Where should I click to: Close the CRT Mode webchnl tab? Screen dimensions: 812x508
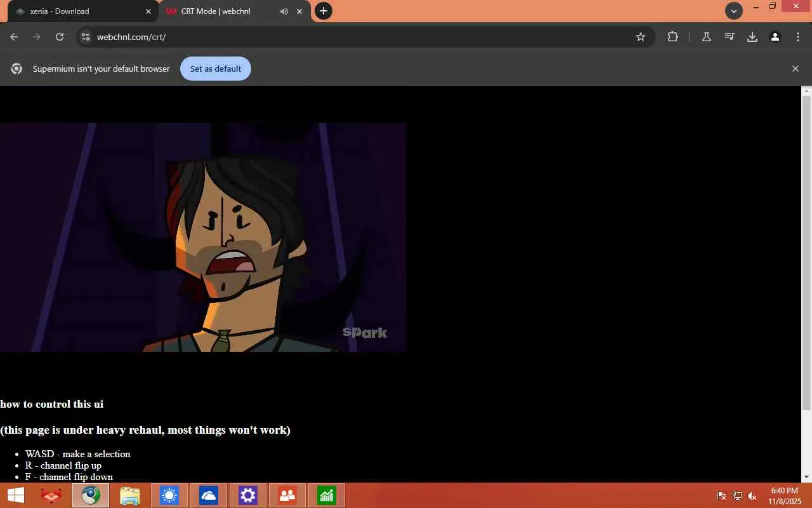click(x=299, y=11)
